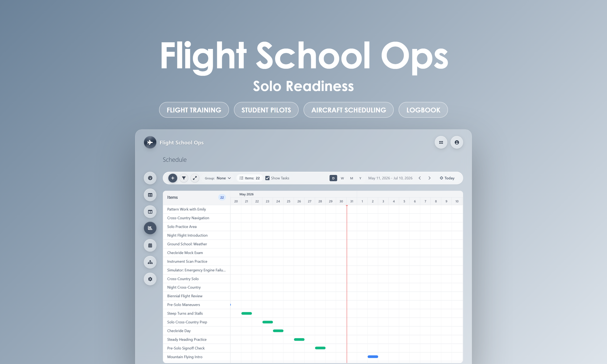Select the Checkride Day row label
This screenshot has width=607, height=364.
179,331
